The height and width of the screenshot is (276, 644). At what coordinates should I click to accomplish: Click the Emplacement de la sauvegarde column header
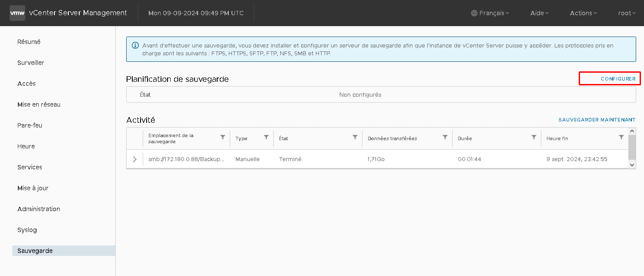[x=171, y=138]
